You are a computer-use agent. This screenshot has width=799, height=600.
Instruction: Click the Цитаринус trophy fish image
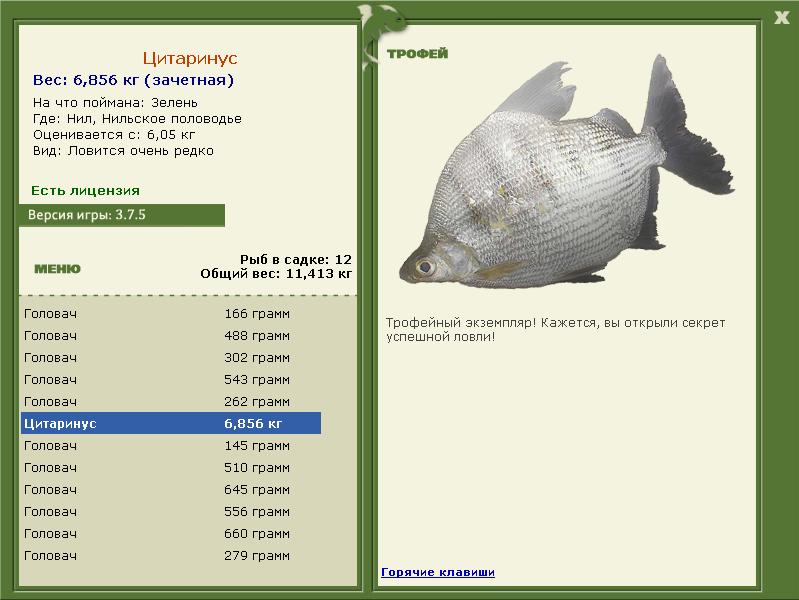(x=566, y=173)
